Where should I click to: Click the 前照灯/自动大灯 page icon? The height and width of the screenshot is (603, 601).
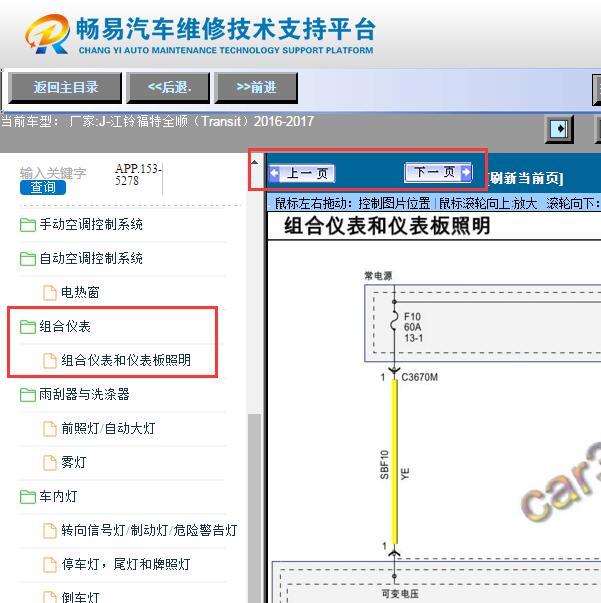tap(50, 429)
